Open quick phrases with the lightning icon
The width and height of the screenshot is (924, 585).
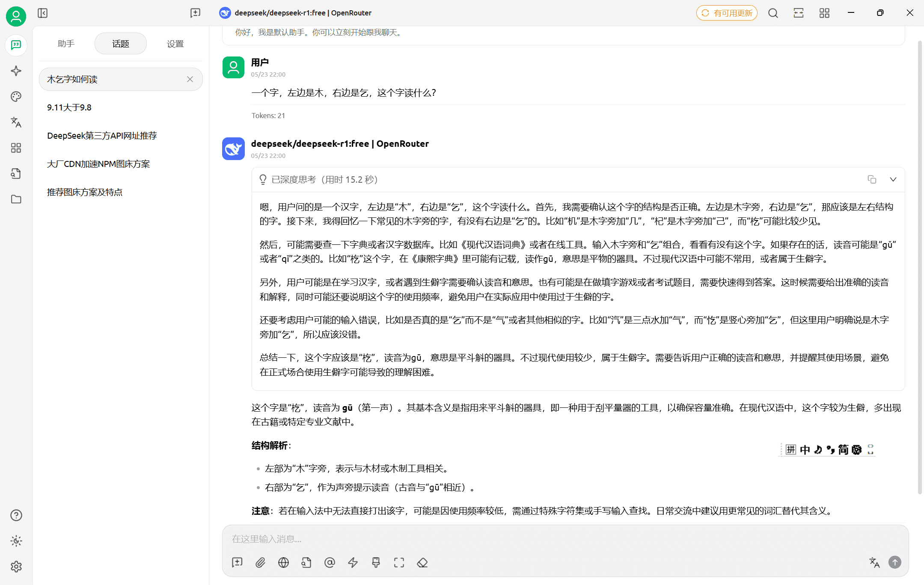coord(353,562)
